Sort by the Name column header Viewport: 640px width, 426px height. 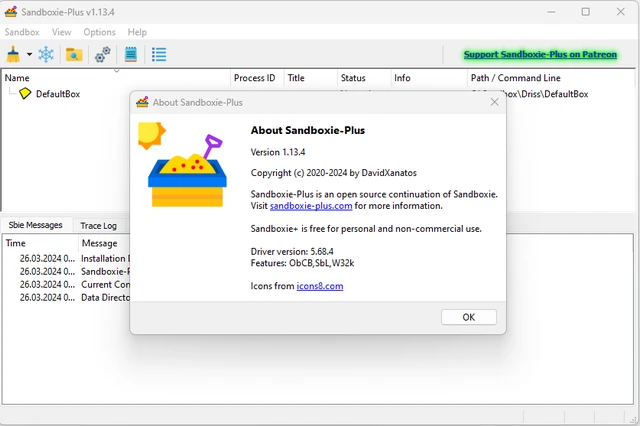(17, 78)
